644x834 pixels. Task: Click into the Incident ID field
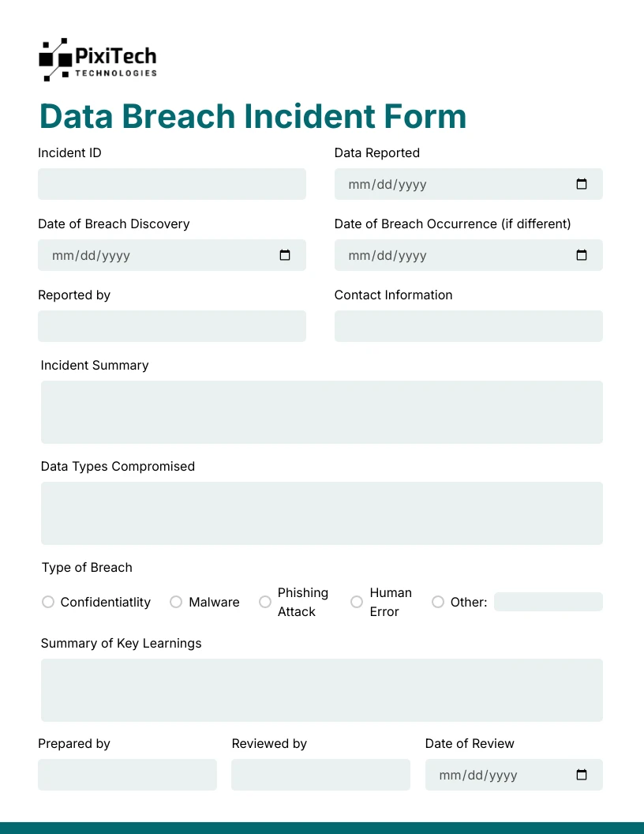coord(172,184)
